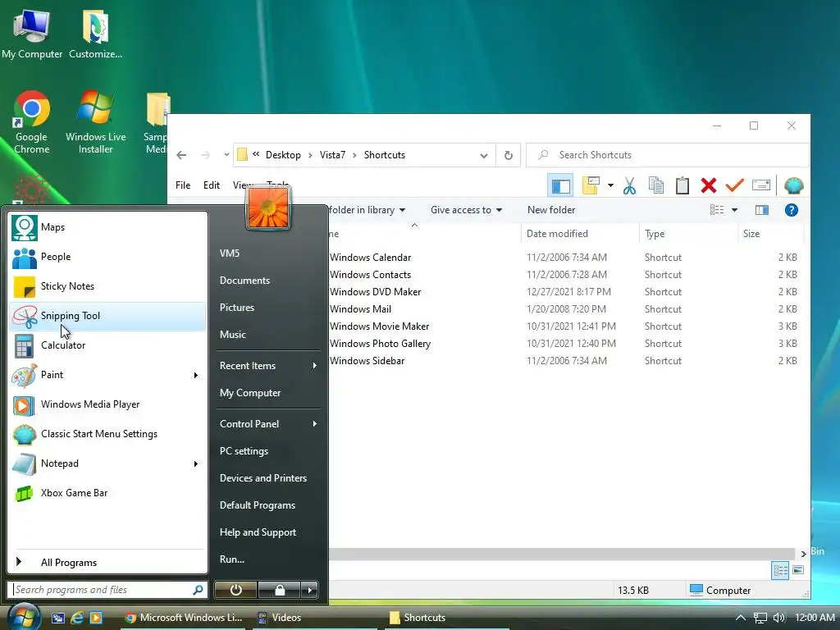840x630 pixels.
Task: Open Maps from the Start menu
Action: [107, 227]
